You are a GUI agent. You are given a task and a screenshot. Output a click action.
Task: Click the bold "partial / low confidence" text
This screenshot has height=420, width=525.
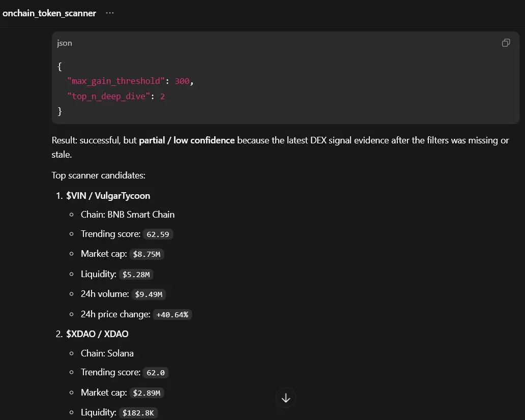point(187,140)
